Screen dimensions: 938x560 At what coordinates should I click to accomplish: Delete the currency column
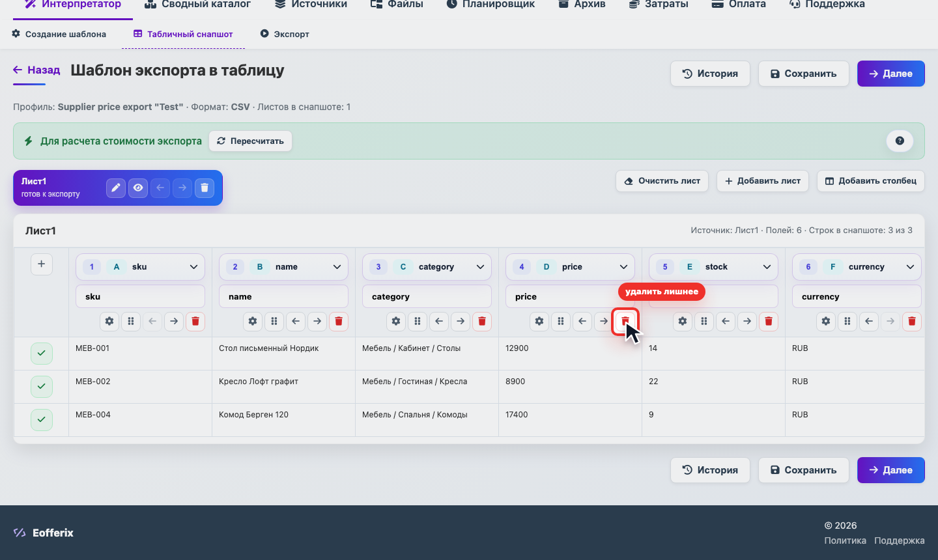coord(912,321)
